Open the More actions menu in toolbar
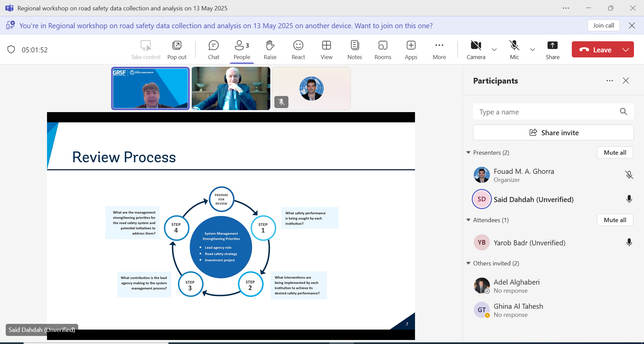 point(439,50)
